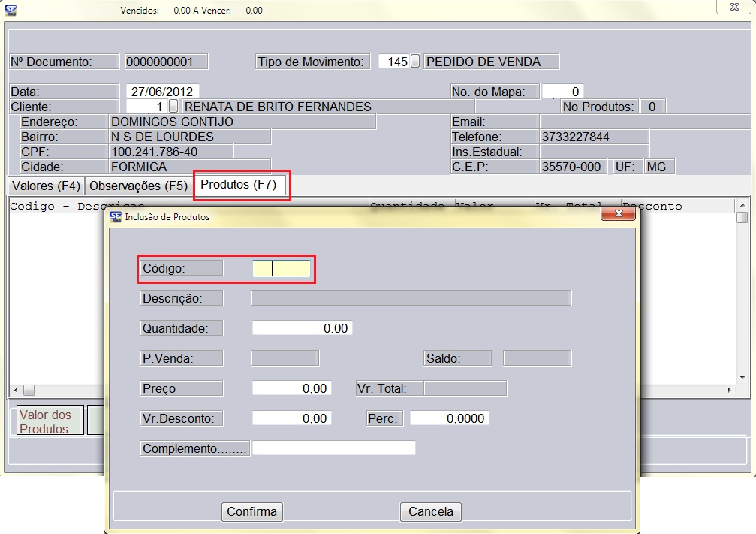
Task: Click the Inclusão de Produtos dialog icon
Action: (115, 217)
